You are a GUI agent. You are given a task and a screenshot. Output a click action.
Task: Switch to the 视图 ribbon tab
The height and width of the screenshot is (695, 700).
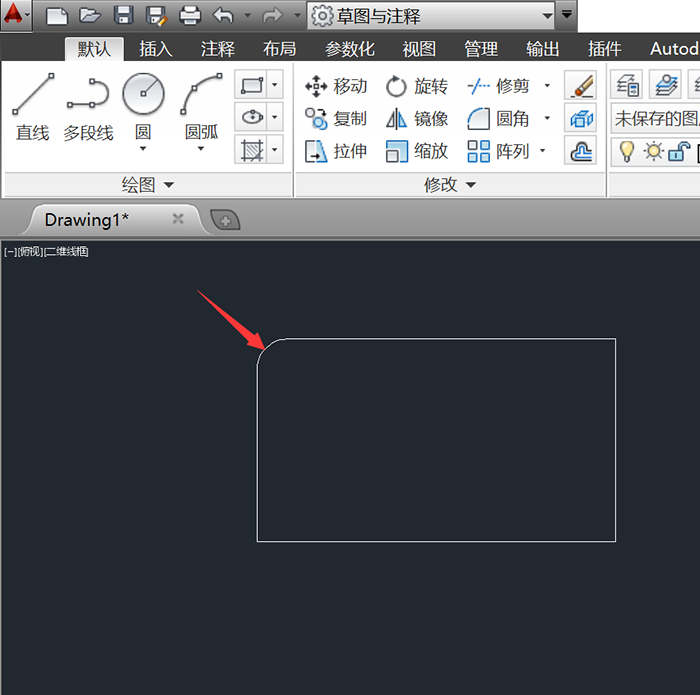419,49
